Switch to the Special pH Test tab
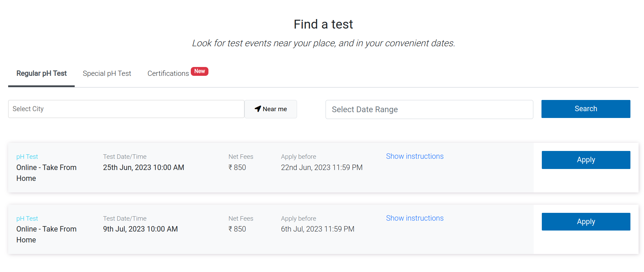 (x=107, y=73)
